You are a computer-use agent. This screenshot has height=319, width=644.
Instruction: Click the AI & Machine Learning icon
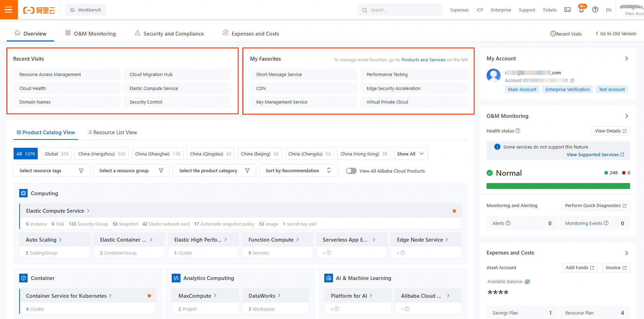tap(328, 278)
